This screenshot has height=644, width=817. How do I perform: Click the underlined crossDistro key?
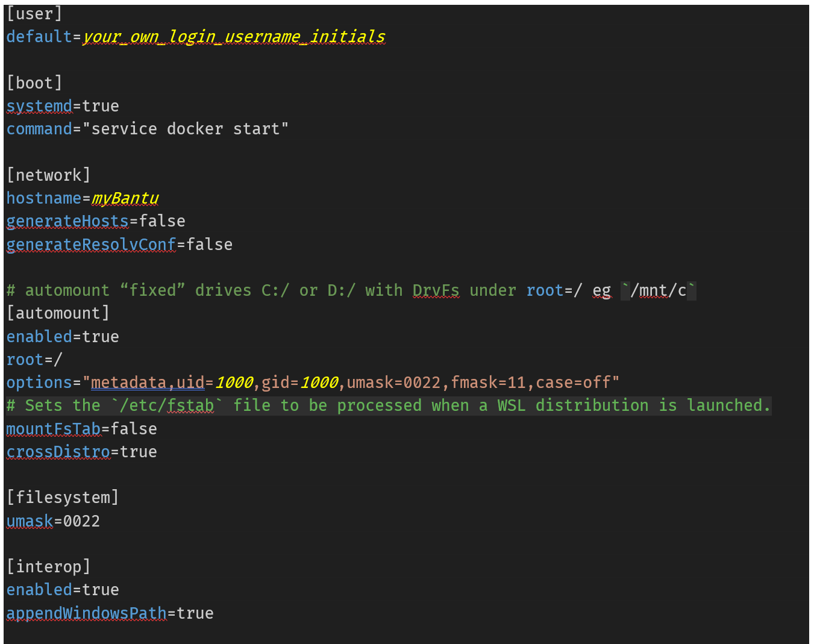click(58, 451)
